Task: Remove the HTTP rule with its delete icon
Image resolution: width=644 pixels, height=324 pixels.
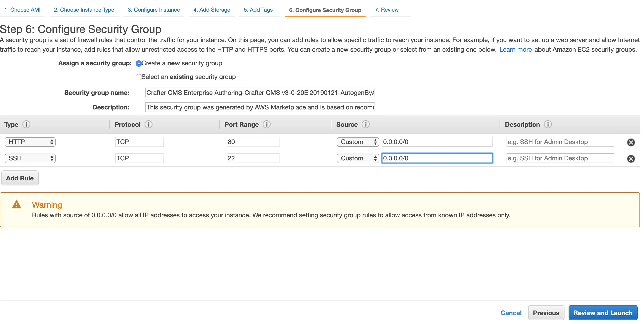Action: pyautogui.click(x=631, y=142)
